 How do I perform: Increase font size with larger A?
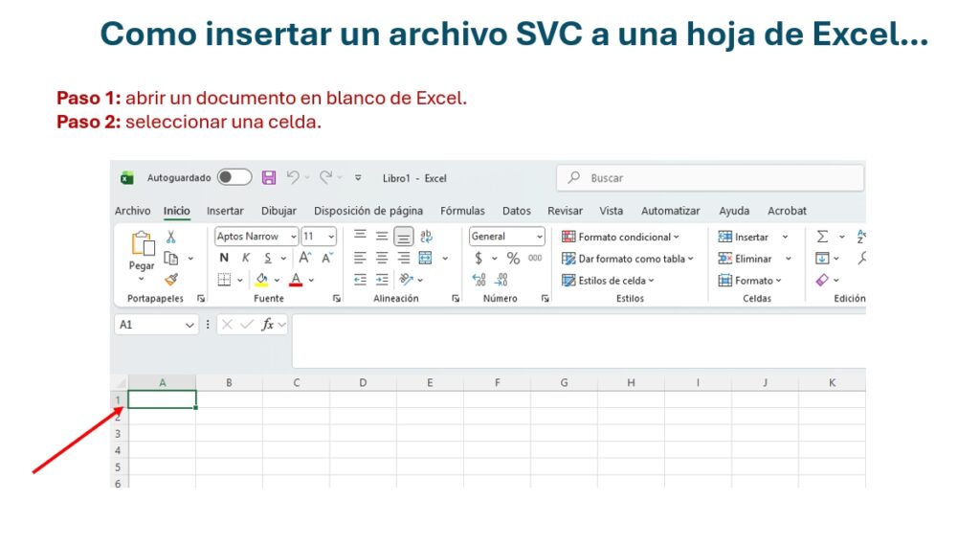click(x=305, y=259)
